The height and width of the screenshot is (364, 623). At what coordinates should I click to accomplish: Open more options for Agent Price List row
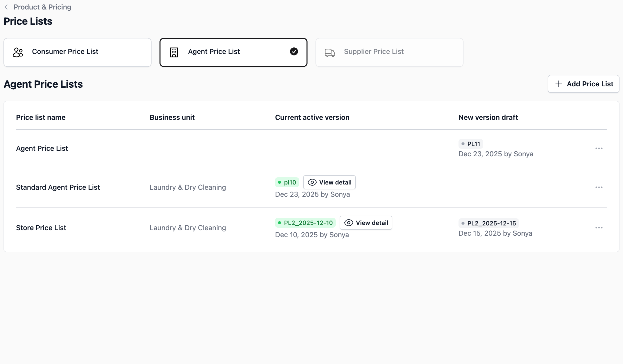point(599,148)
